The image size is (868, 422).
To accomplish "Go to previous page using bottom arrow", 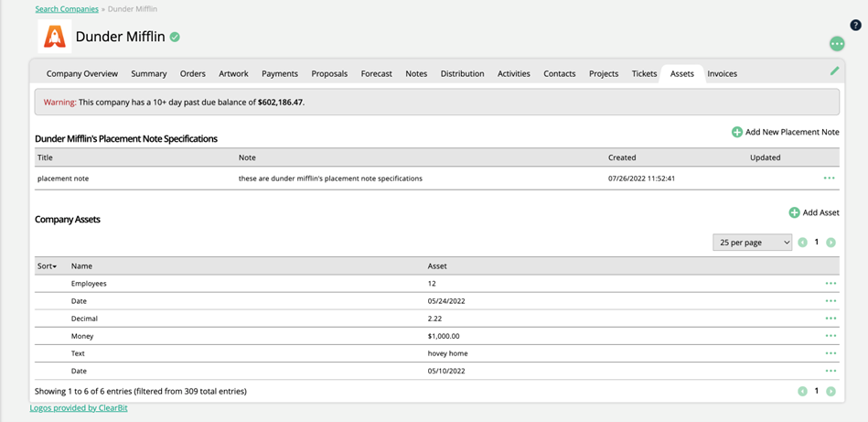I will tap(803, 392).
